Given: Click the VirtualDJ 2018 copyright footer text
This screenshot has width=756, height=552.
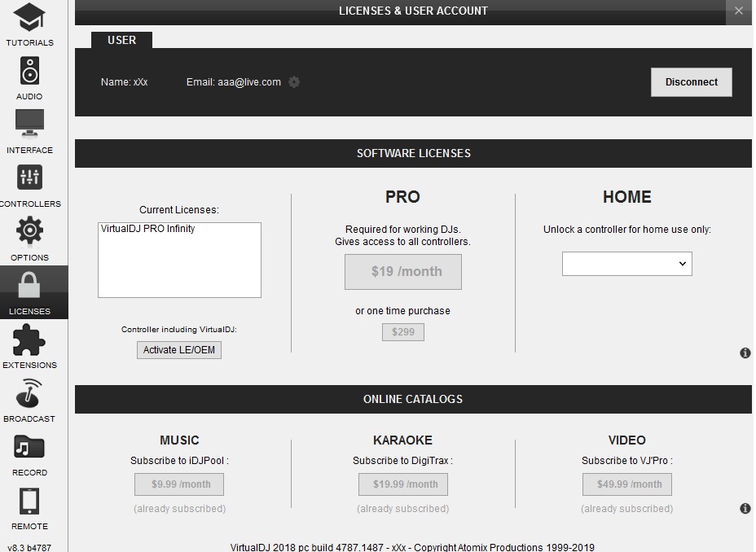Looking at the screenshot, I should (412, 547).
